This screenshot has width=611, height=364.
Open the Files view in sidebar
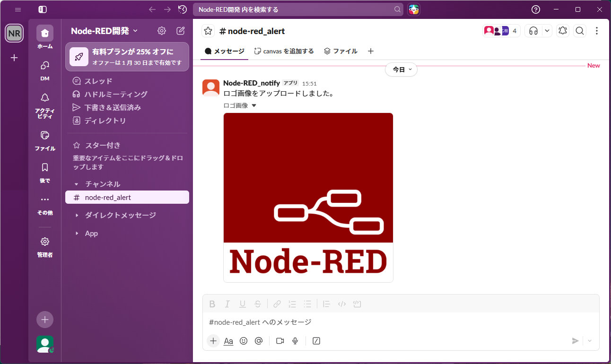point(45,140)
